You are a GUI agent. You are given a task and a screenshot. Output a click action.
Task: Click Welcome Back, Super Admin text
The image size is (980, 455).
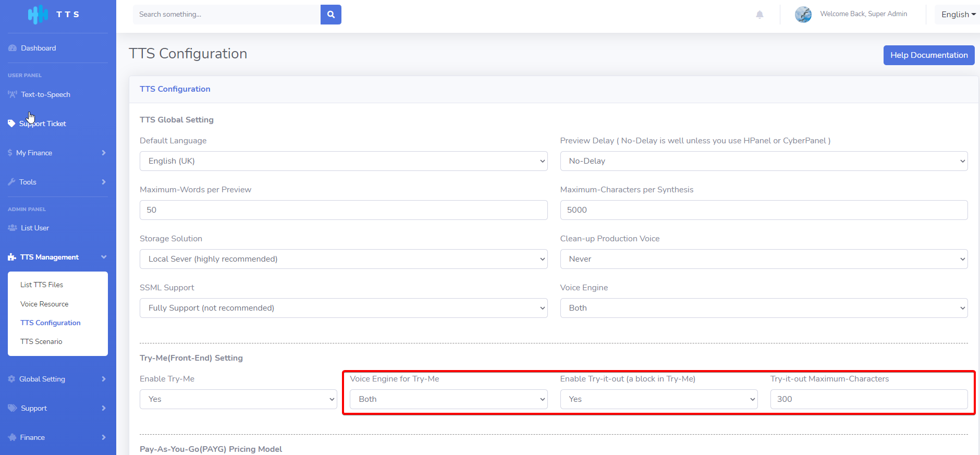[x=864, y=14]
